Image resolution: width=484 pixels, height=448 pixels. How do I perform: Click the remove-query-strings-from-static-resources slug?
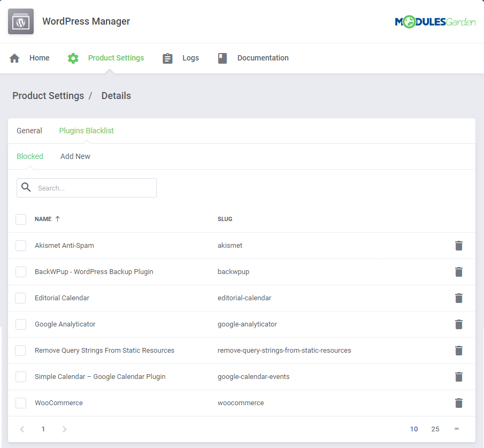(285, 351)
